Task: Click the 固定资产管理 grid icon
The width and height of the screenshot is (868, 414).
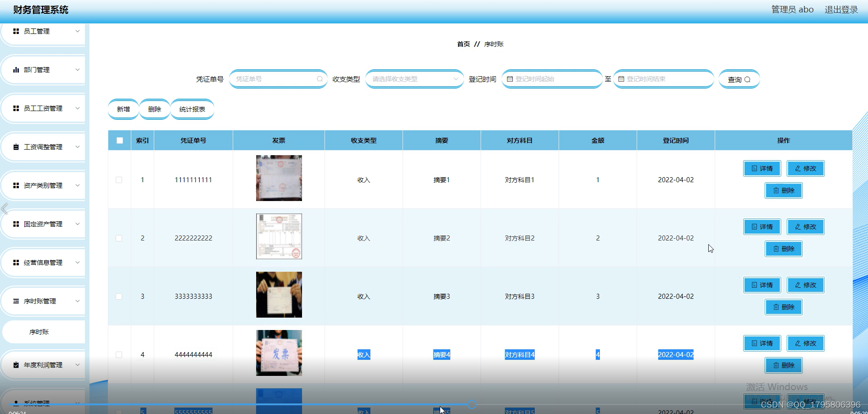Action: click(16, 224)
